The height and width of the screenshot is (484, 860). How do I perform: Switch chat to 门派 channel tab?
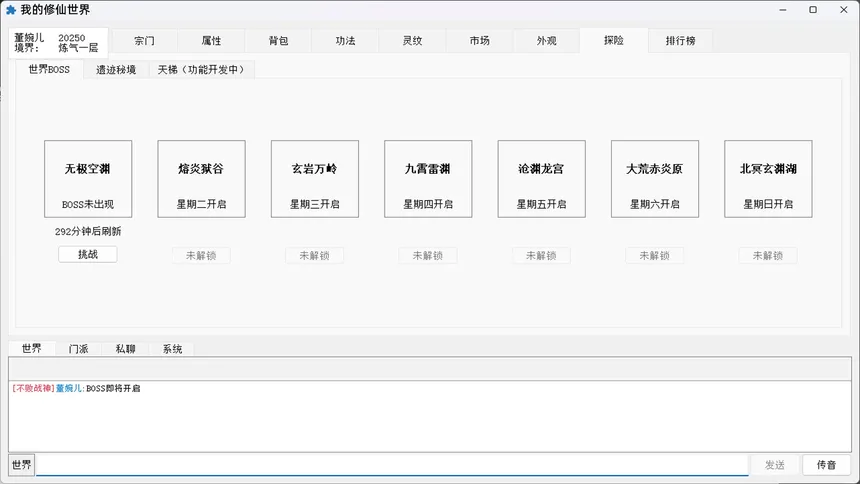[78, 349]
